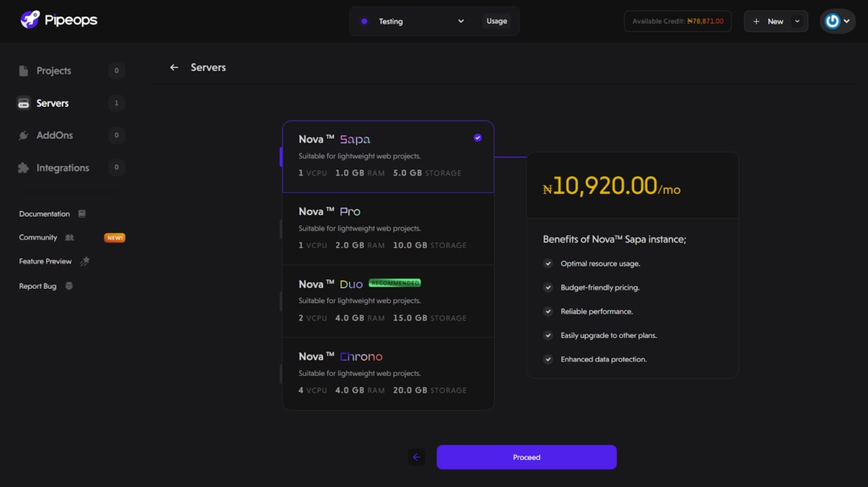Open the user profile avatar menu

pos(837,21)
